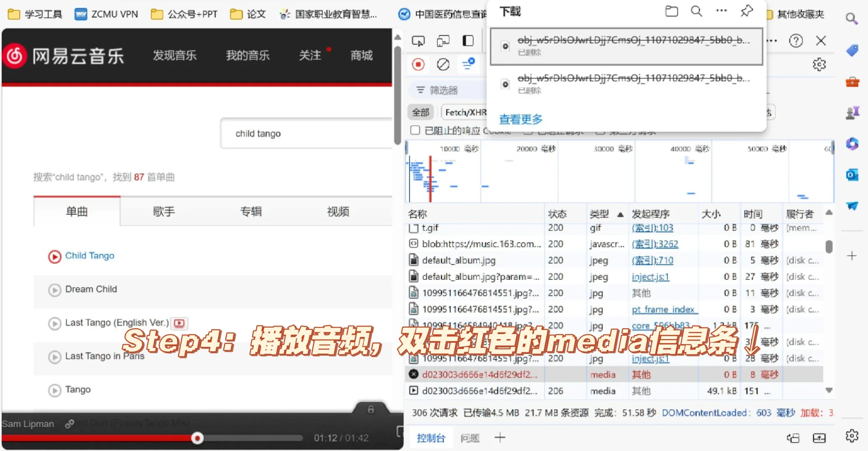This screenshot has height=451, width=868.
Task: Open more options in the downloads popup
Action: click(x=722, y=11)
